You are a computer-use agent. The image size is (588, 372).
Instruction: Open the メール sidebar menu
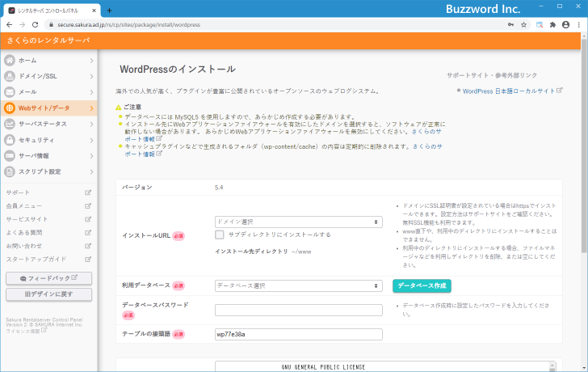[48, 92]
